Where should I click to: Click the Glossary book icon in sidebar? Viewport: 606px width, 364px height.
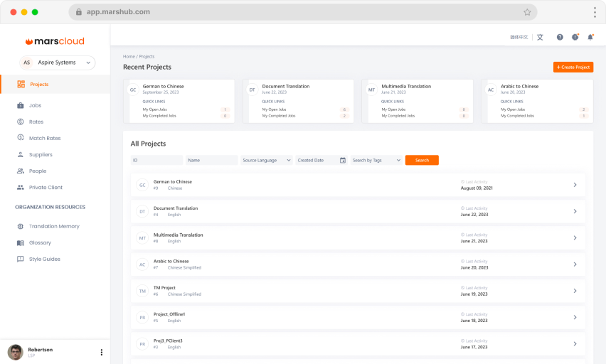point(21,242)
